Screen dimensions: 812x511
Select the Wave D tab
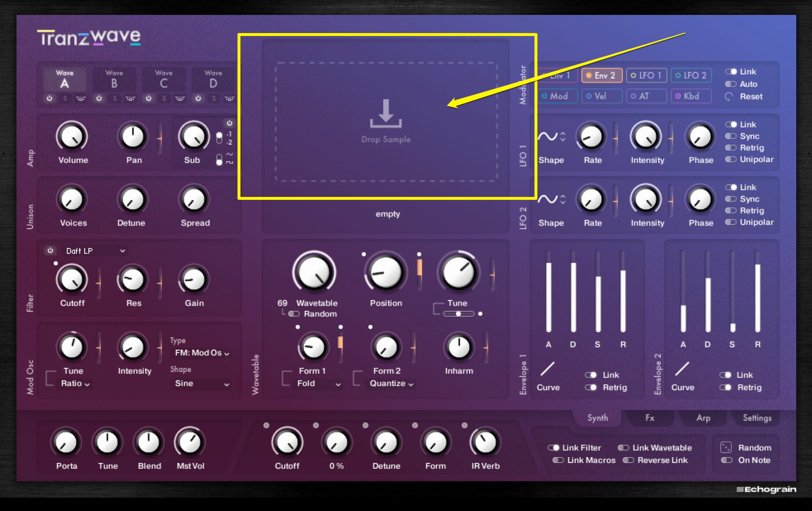click(x=213, y=79)
